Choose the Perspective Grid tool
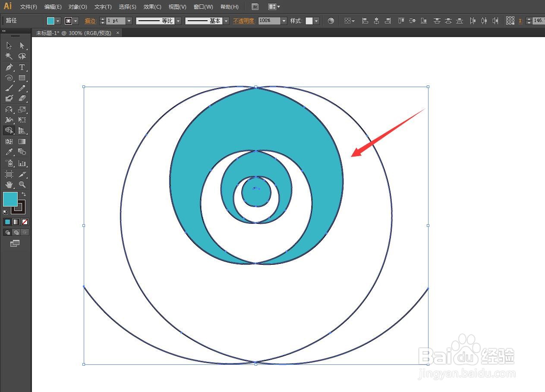The height and width of the screenshot is (392, 545). [22, 131]
